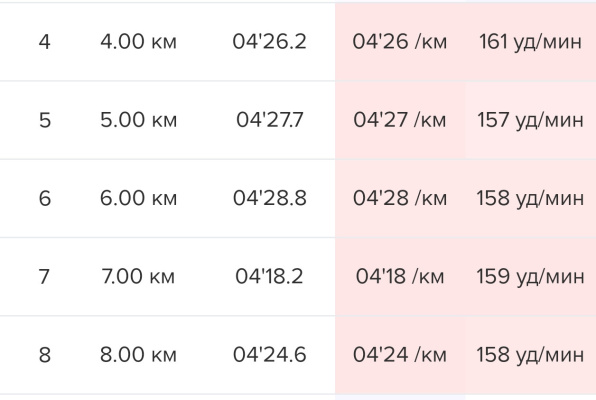The width and height of the screenshot is (596, 400).
Task: Select lap time 04'24.6
Action: click(x=269, y=355)
